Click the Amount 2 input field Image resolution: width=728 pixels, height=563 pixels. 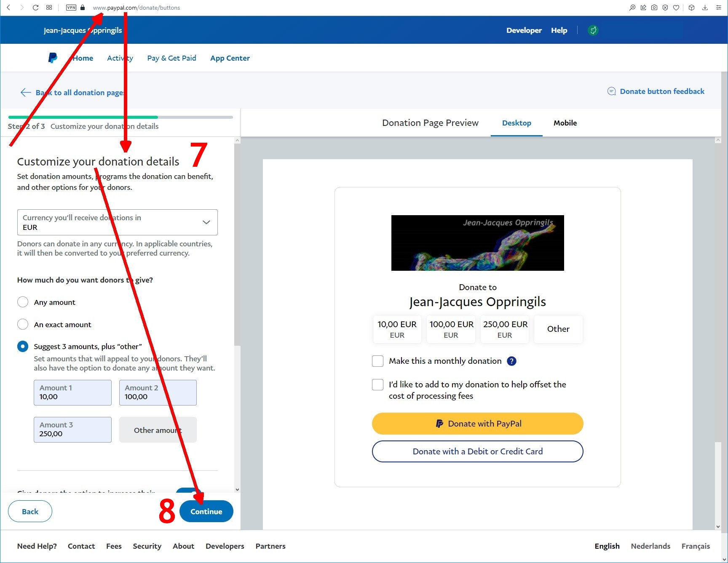(x=158, y=392)
